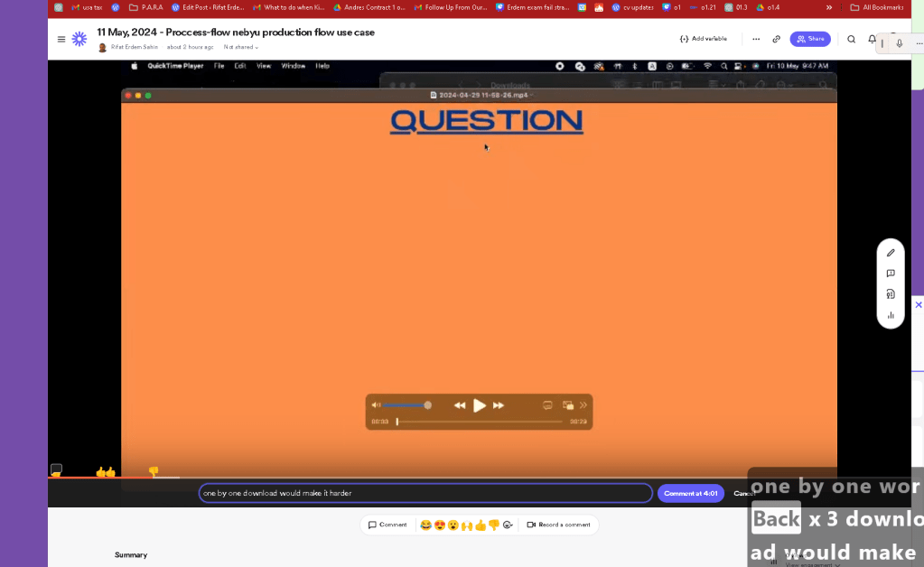Open the cv updates bookmark

point(633,7)
